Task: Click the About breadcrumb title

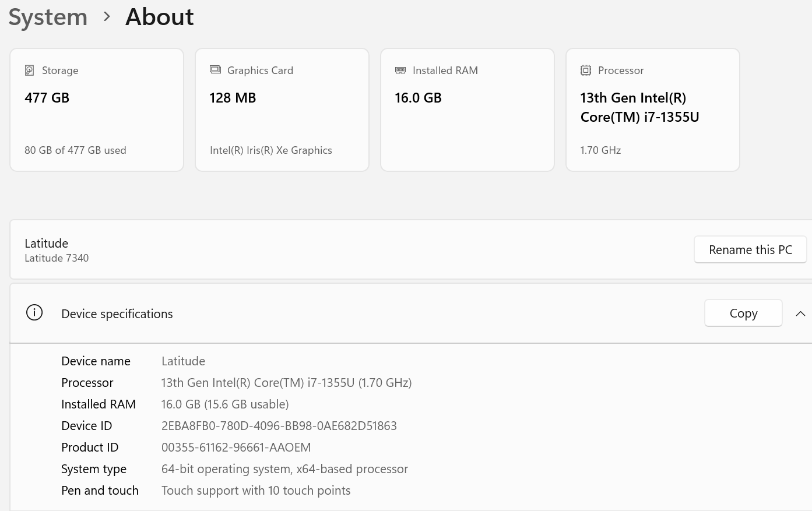Action: point(160,17)
